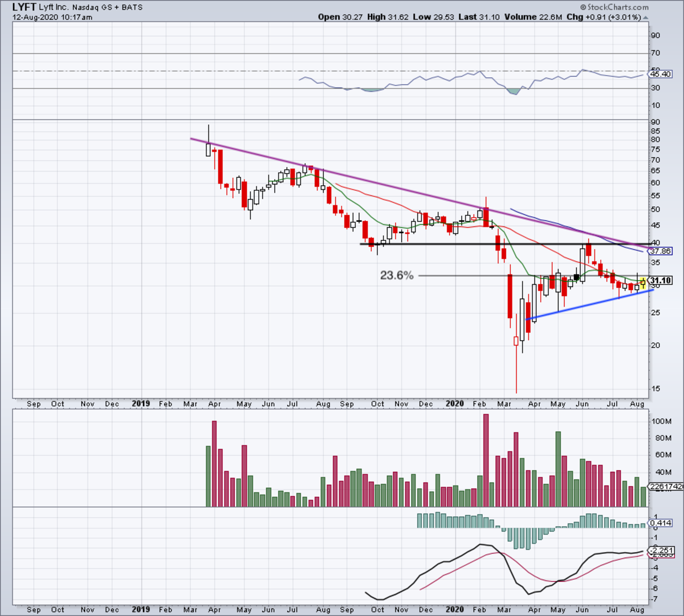Click the moving average tag 37.86
The image size is (684, 616).
660,251
